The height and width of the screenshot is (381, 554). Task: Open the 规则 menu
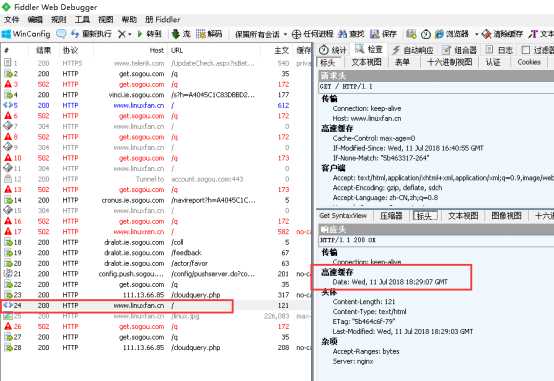(59, 19)
